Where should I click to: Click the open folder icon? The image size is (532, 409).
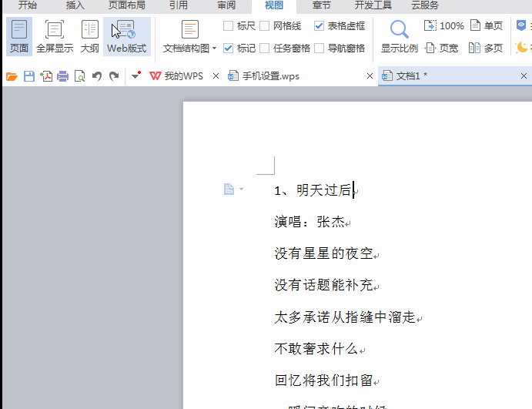[12, 76]
